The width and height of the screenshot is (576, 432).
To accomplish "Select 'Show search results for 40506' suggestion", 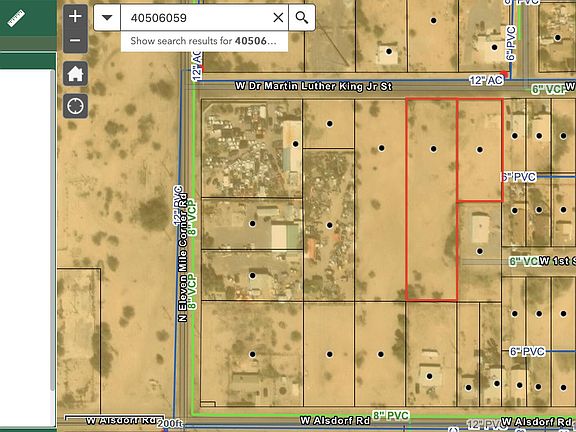I will coord(204,41).
